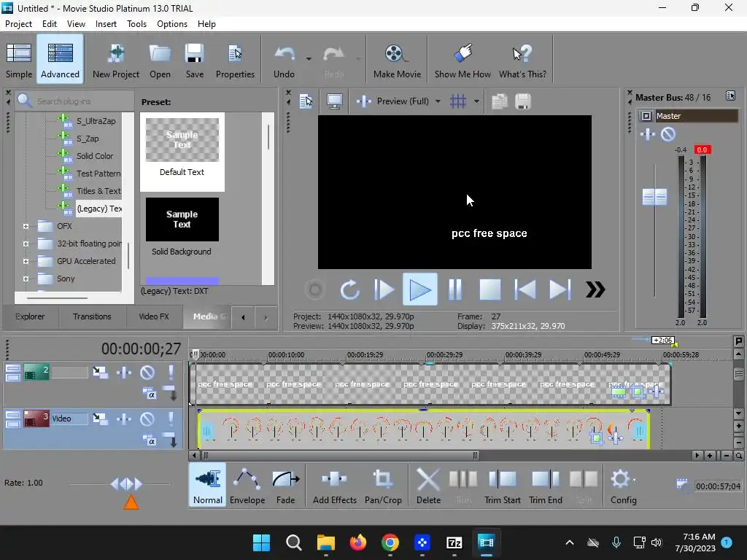Click the Open project folder icon
This screenshot has height=560, width=747.
(160, 60)
